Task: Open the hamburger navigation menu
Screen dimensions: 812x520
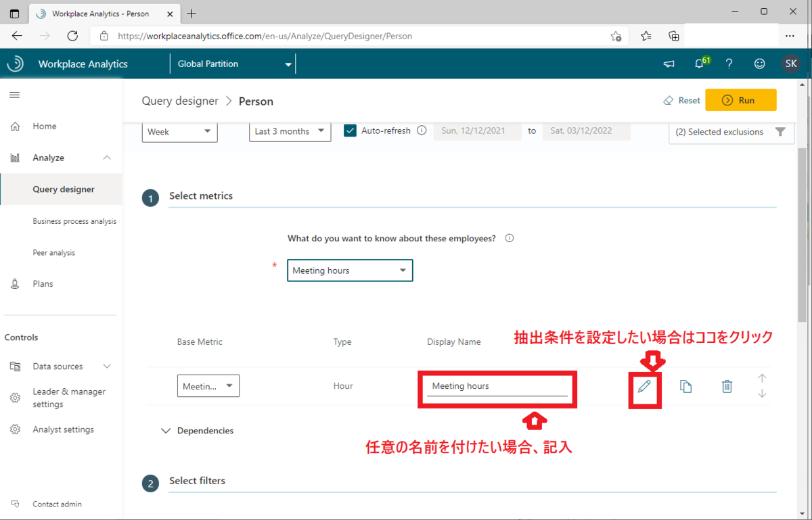Action: pos(14,95)
